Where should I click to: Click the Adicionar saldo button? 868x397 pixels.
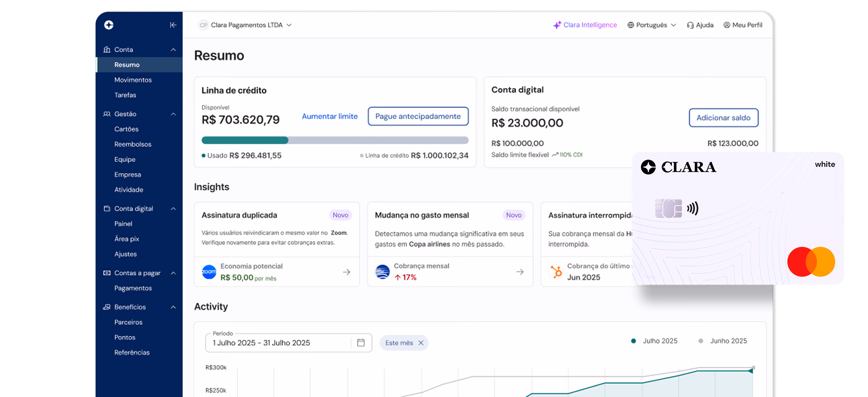(x=724, y=118)
